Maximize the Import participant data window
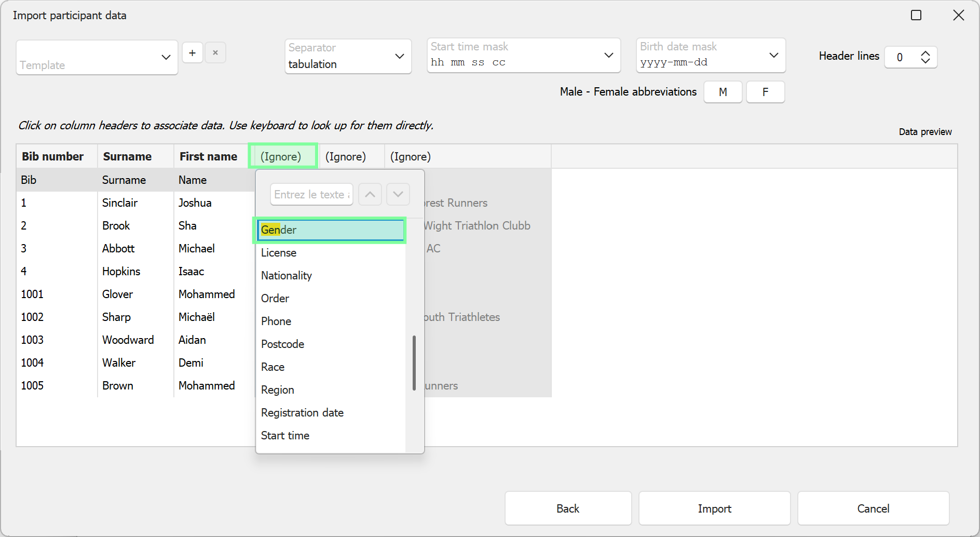This screenshot has height=537, width=980. click(x=916, y=15)
